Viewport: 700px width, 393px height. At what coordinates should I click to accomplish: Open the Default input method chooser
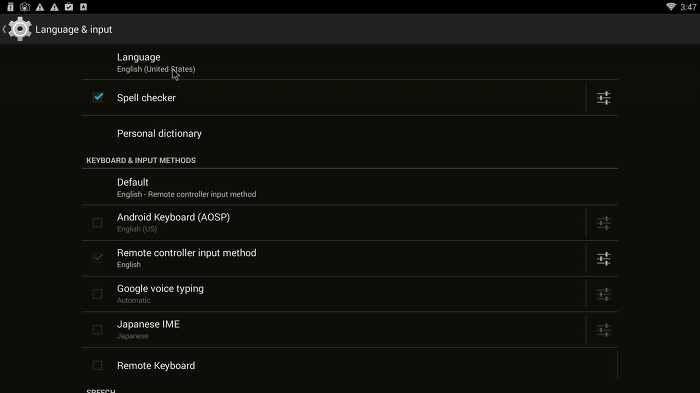pos(350,187)
